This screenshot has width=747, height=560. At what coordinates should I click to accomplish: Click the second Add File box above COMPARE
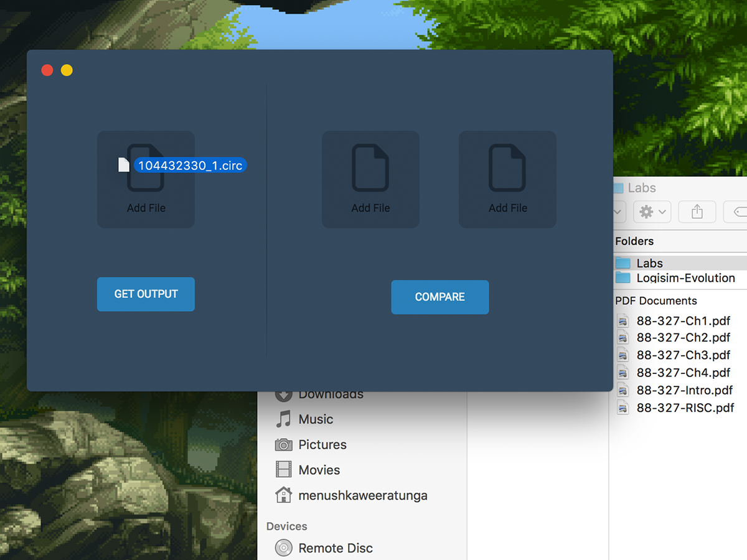[507, 179]
